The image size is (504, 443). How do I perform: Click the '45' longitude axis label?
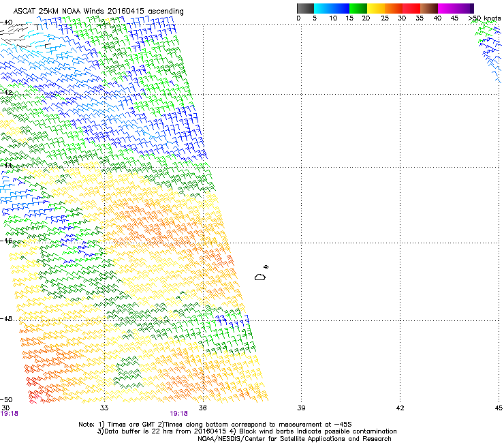pos(499,408)
